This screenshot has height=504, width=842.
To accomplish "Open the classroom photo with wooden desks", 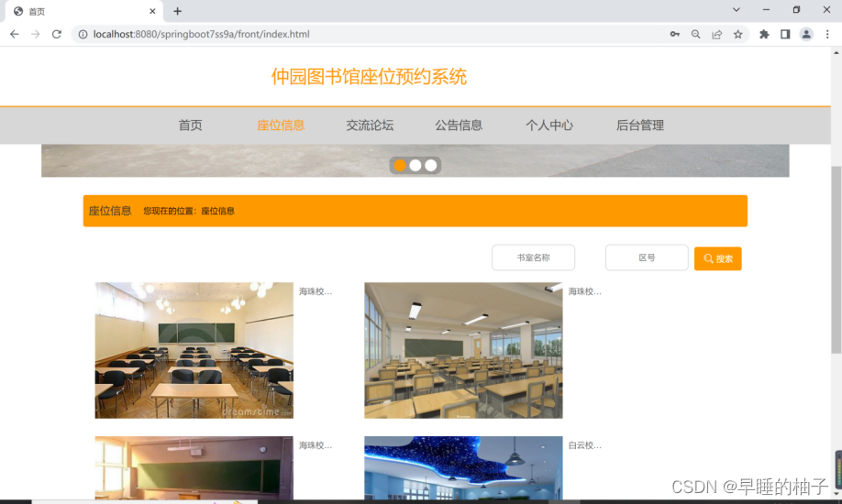I will pos(463,350).
